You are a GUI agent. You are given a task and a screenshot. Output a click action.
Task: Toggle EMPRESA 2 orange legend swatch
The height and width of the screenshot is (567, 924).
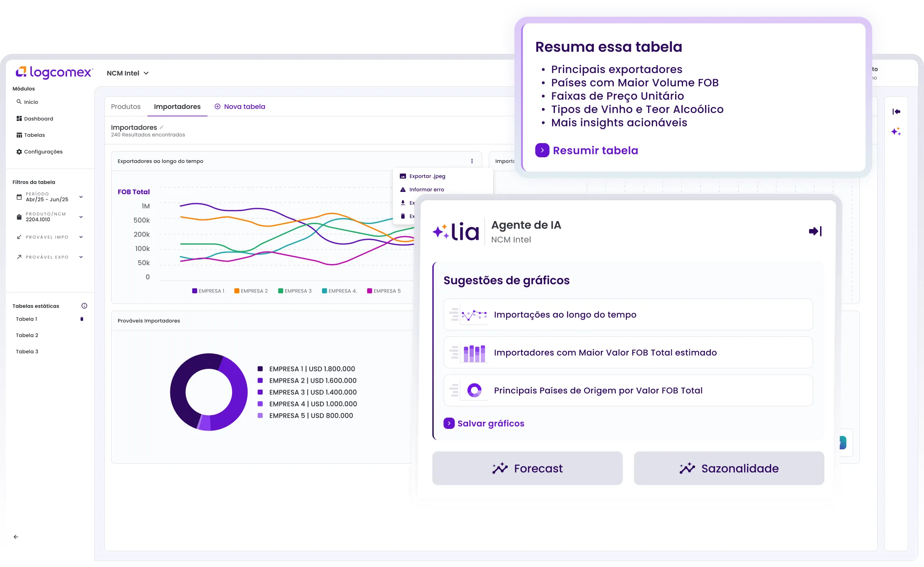[x=237, y=291]
